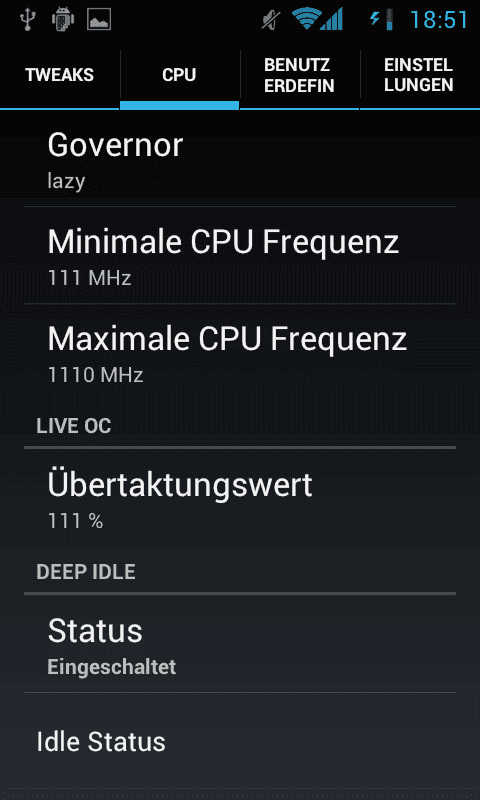Tap the Wi-Fi signal icon
The height and width of the screenshot is (800, 480).
(308, 20)
